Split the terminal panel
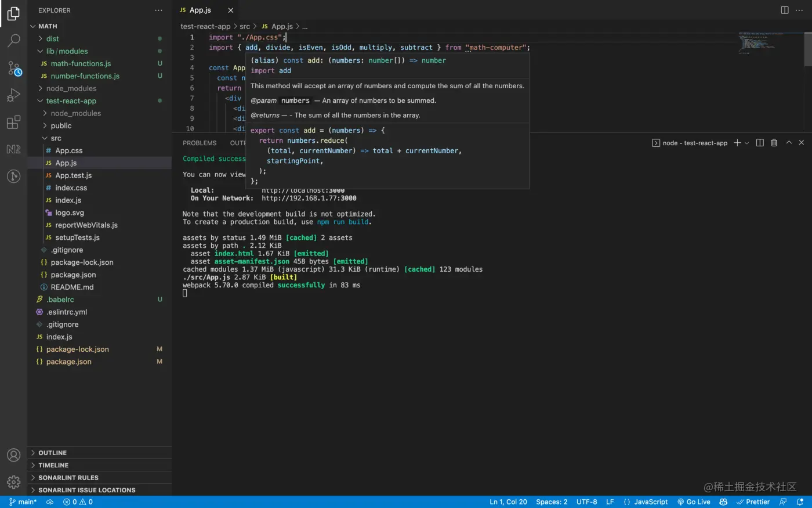This screenshot has height=508, width=812. 760,143
